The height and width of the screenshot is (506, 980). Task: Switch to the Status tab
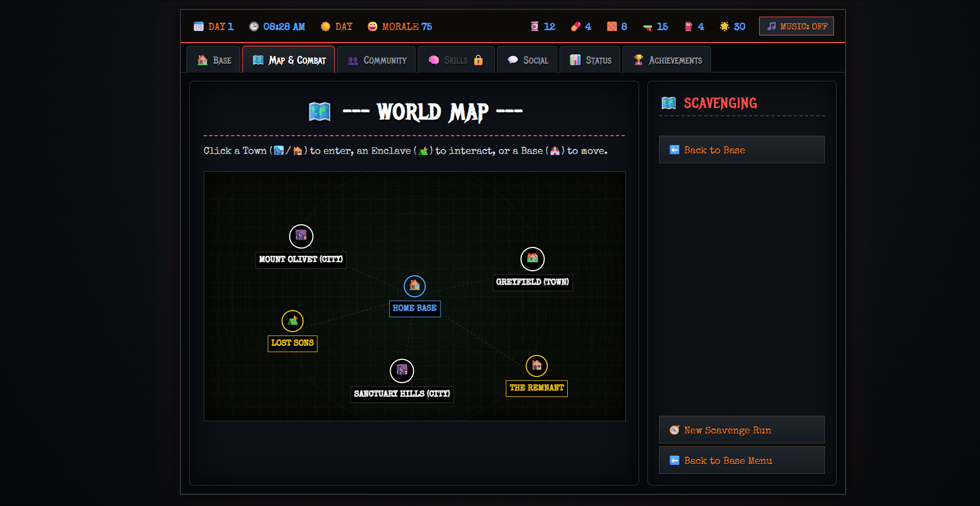click(x=590, y=59)
